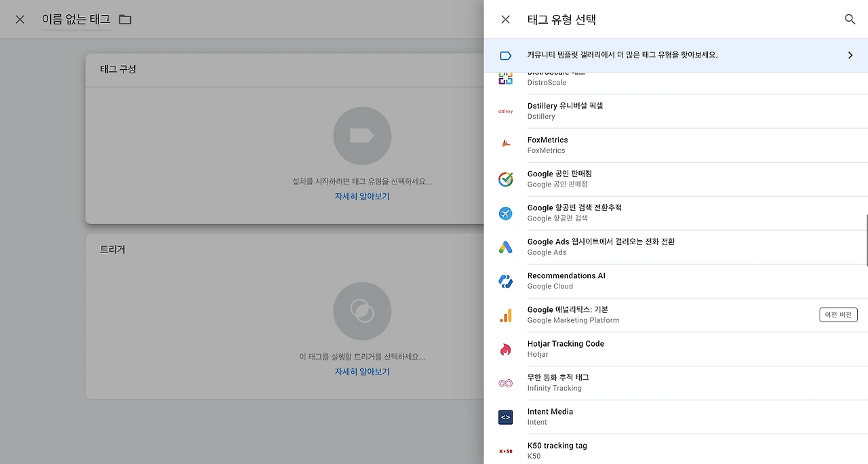Select Recommendations AI tag type
The image size is (868, 464).
pos(675,281)
